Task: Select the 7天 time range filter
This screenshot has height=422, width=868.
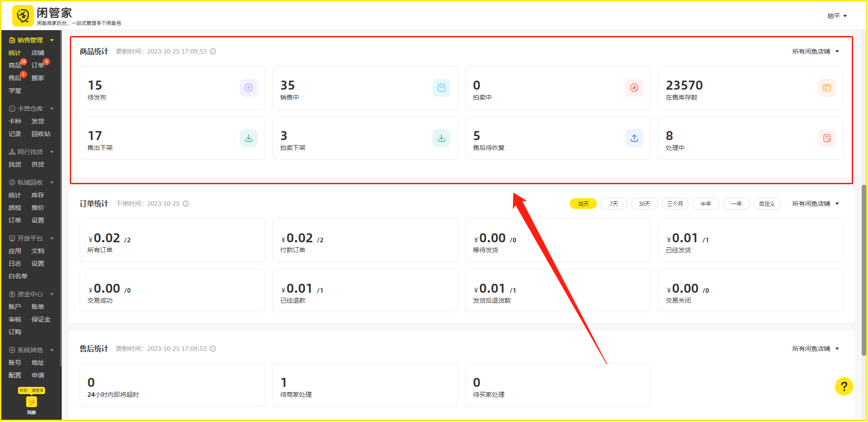Action: pyautogui.click(x=614, y=204)
